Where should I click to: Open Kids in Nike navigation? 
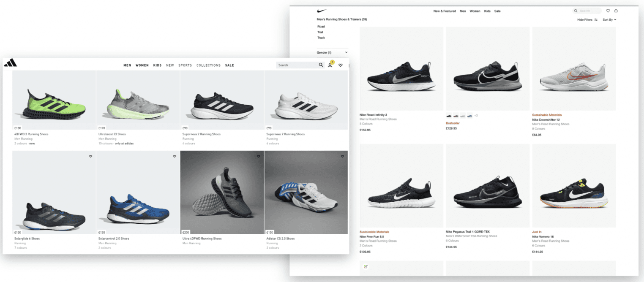pos(487,11)
